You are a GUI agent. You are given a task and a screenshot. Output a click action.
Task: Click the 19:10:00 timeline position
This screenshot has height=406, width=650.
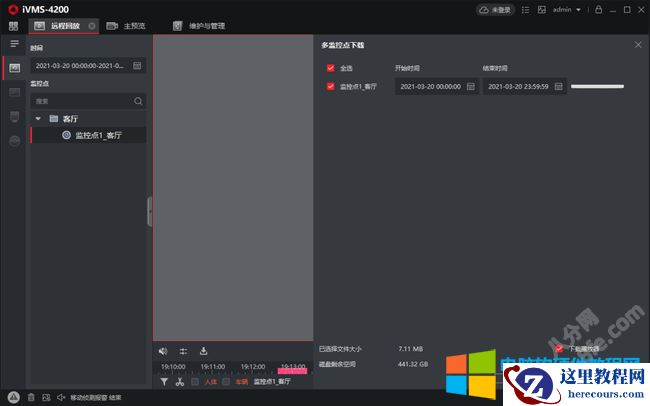click(173, 367)
